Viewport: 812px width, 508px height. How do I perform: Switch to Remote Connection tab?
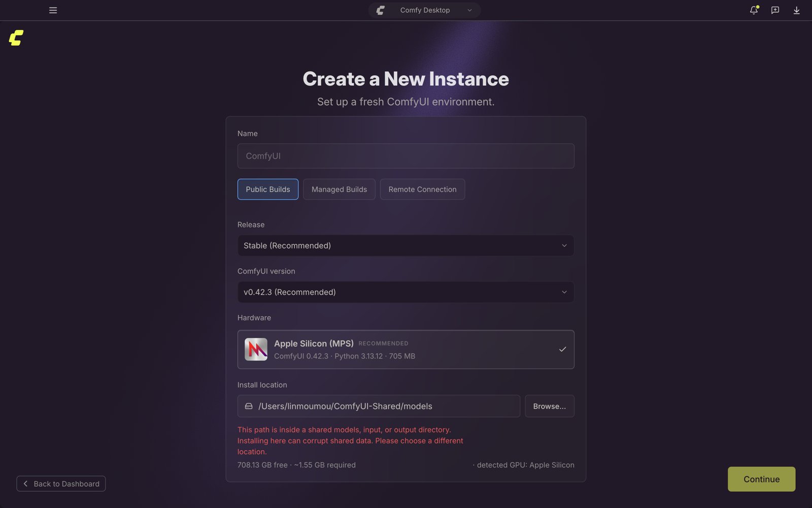coord(422,189)
